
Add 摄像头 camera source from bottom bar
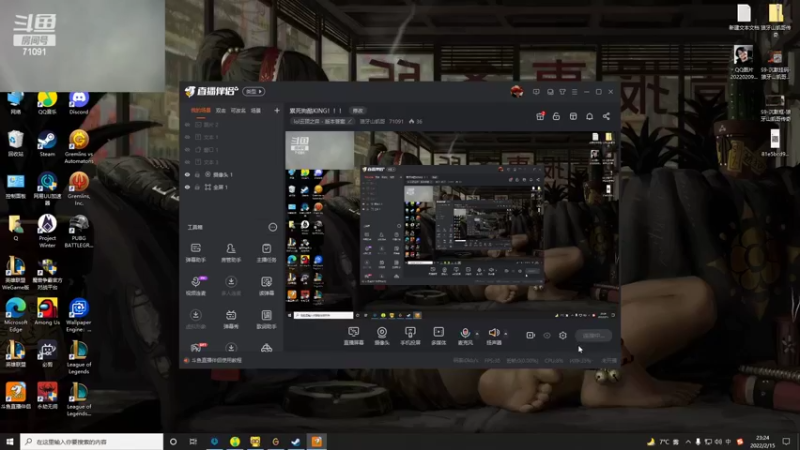point(382,336)
